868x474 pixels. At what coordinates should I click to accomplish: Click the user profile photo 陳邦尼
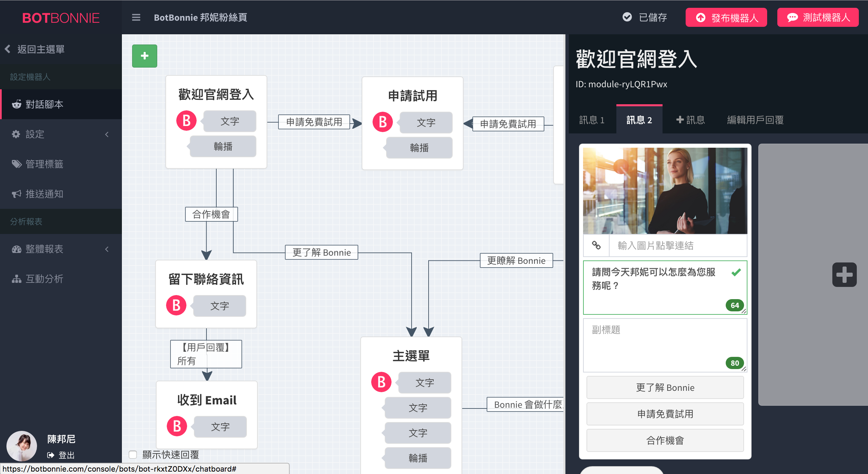[22, 446]
